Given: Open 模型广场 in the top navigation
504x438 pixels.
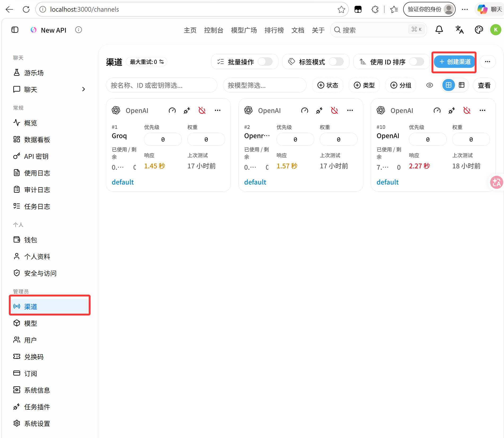Looking at the screenshot, I should [244, 30].
